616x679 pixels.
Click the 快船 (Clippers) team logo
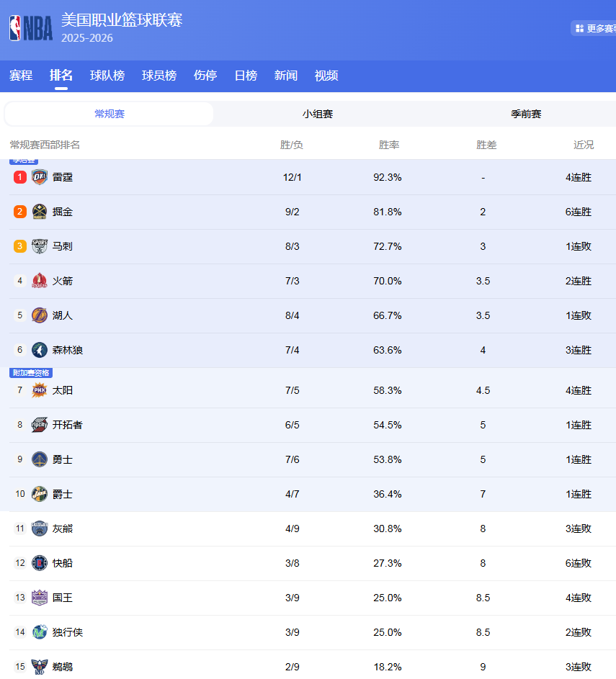[x=40, y=563]
